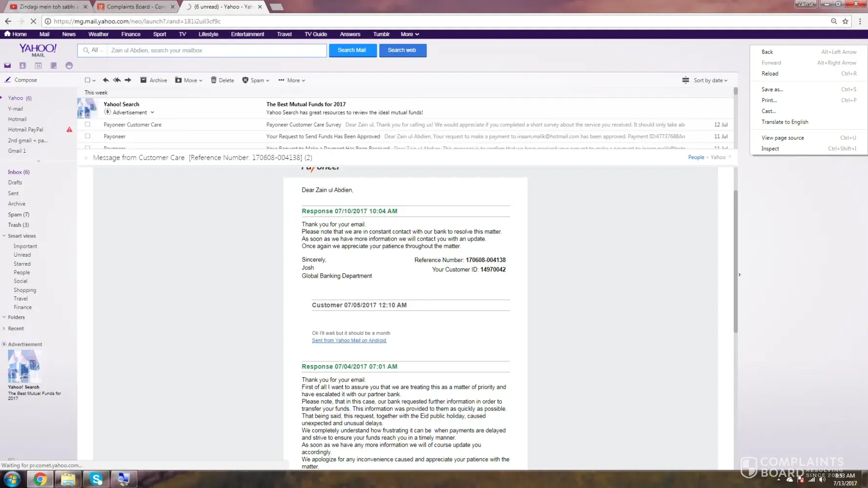Image resolution: width=868 pixels, height=488 pixels.
Task: Click the Reply All double-arrow icon
Action: coord(117,80)
